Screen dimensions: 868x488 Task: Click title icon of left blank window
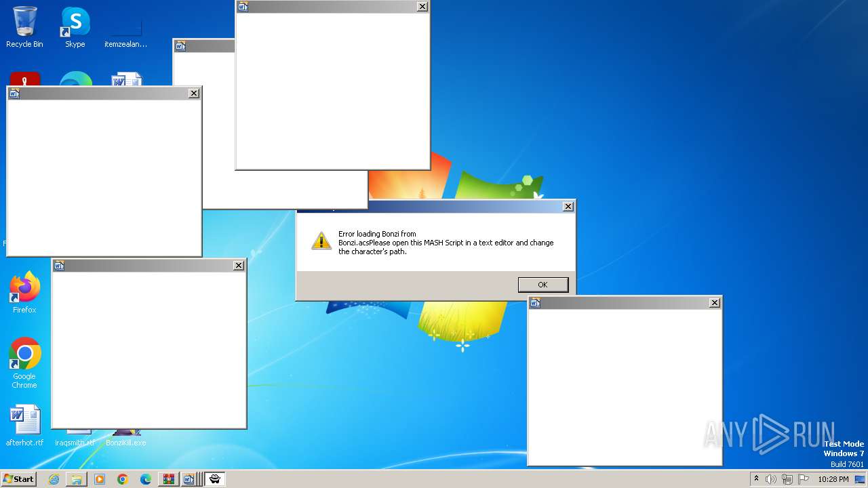14,94
